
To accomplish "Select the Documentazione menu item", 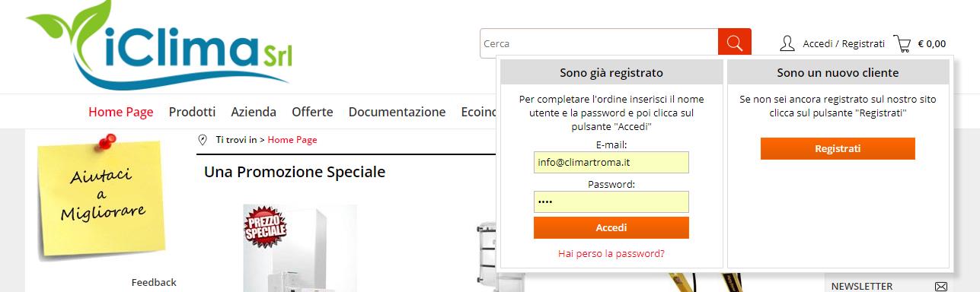I will pyautogui.click(x=397, y=112).
